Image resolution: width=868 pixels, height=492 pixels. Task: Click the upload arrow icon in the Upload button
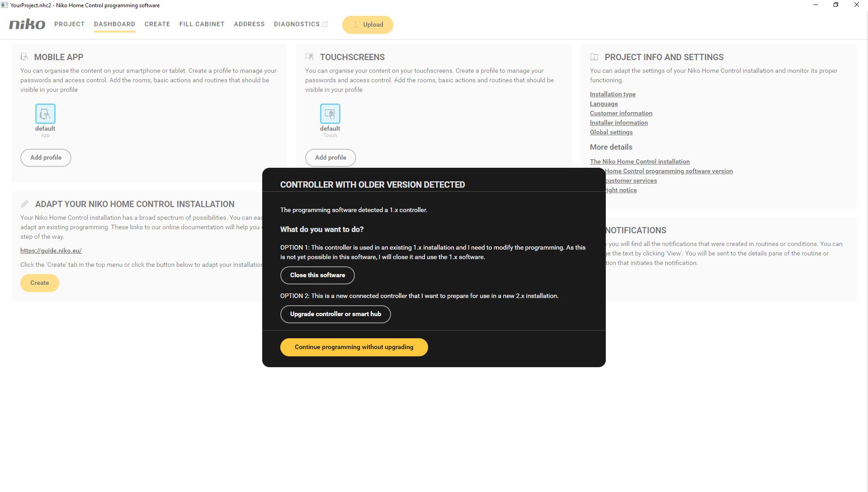tap(356, 25)
